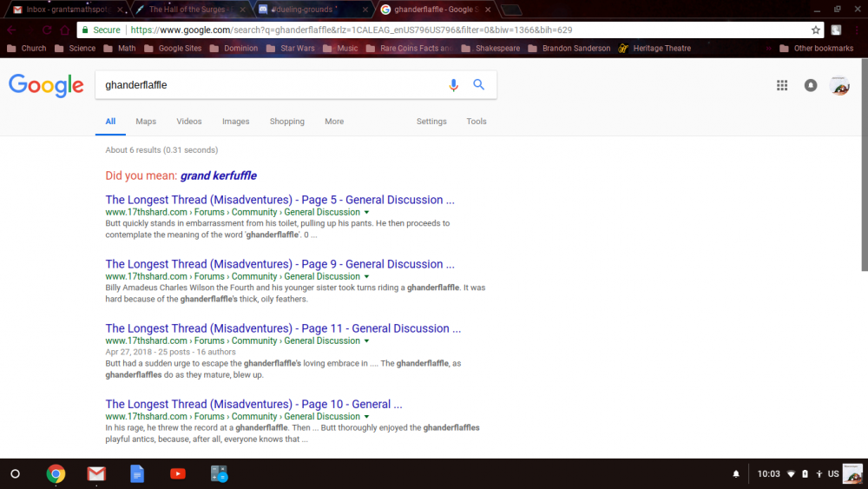Open the Brandon Sanderson bookmarks folder

coord(569,48)
